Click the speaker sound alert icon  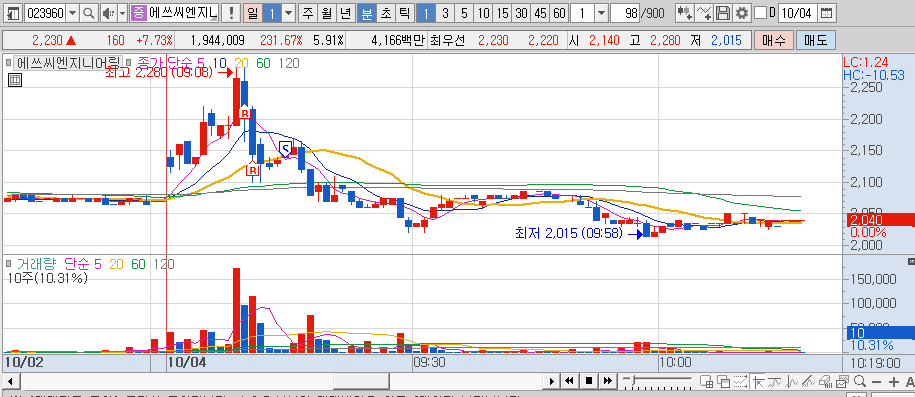(x=108, y=12)
